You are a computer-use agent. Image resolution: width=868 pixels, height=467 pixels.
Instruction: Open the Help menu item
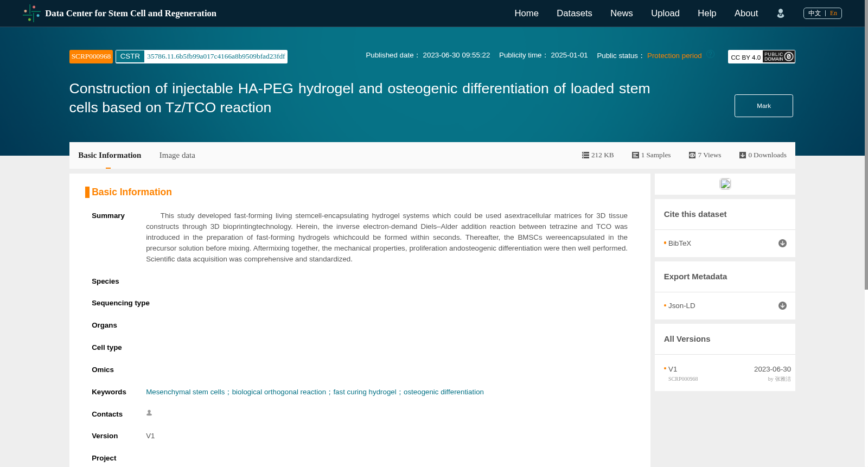click(x=707, y=13)
